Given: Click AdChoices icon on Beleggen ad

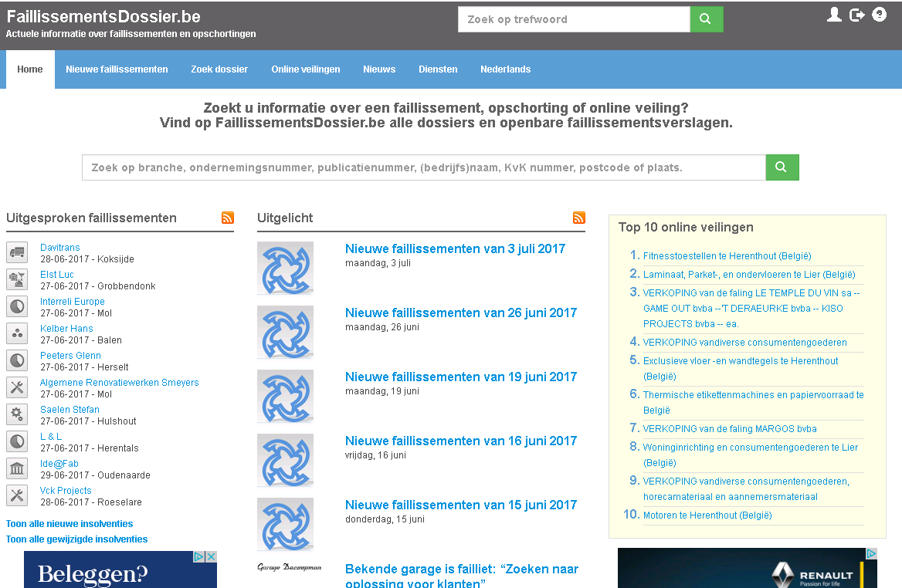Looking at the screenshot, I should pos(199,556).
